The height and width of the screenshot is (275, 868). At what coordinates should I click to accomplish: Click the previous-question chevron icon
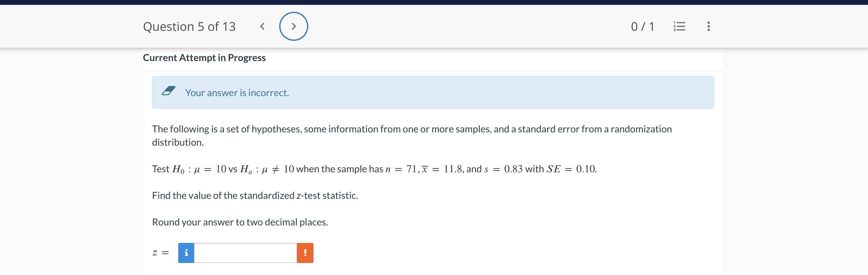262,26
